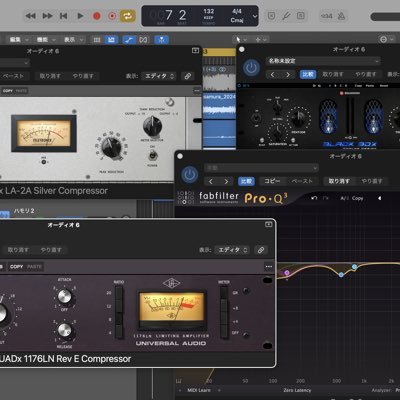Select the upper blue EQ band node
The width and height of the screenshot is (400, 400).
pos(354,267)
